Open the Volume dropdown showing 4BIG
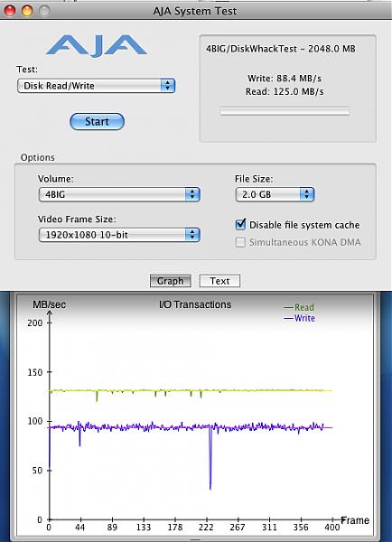The width and height of the screenshot is (392, 542). (x=119, y=194)
